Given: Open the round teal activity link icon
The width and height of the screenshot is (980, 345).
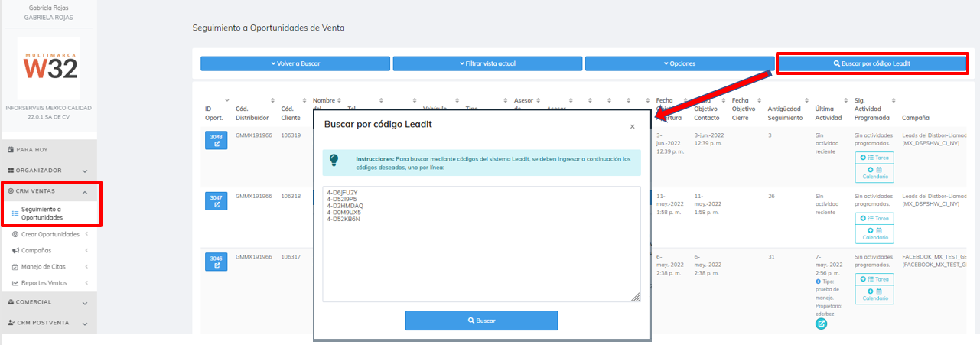Looking at the screenshot, I should pyautogui.click(x=821, y=324).
